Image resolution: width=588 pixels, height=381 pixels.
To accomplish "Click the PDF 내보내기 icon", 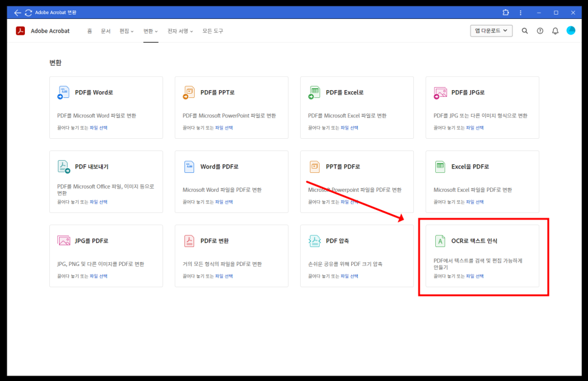I will (x=63, y=167).
